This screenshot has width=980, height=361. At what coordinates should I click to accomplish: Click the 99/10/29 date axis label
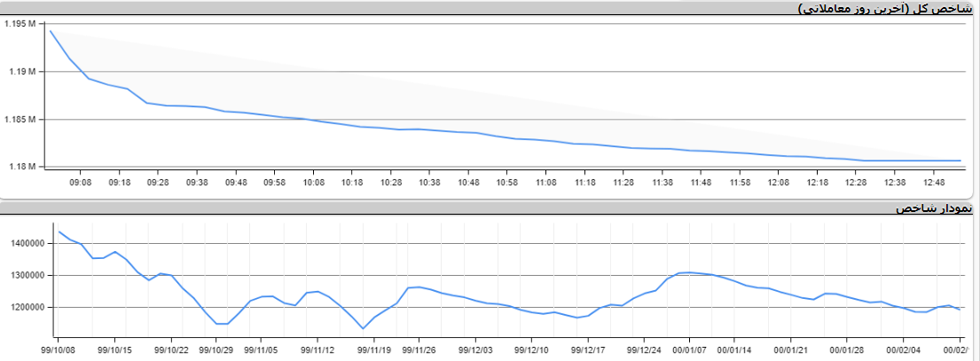coord(215,349)
